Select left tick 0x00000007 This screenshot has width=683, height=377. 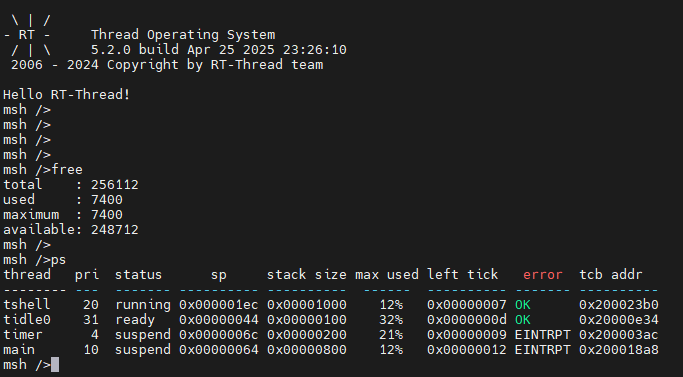(x=467, y=305)
